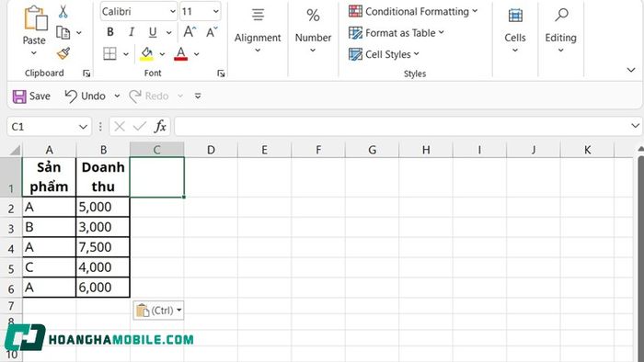
Task: Select cell containing 7,500
Action: (103, 248)
